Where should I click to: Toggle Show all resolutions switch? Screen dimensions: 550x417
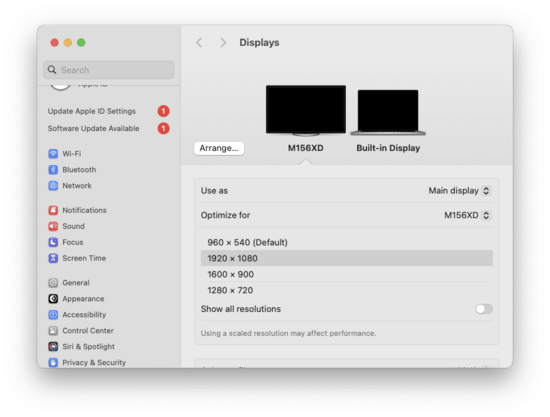click(484, 309)
